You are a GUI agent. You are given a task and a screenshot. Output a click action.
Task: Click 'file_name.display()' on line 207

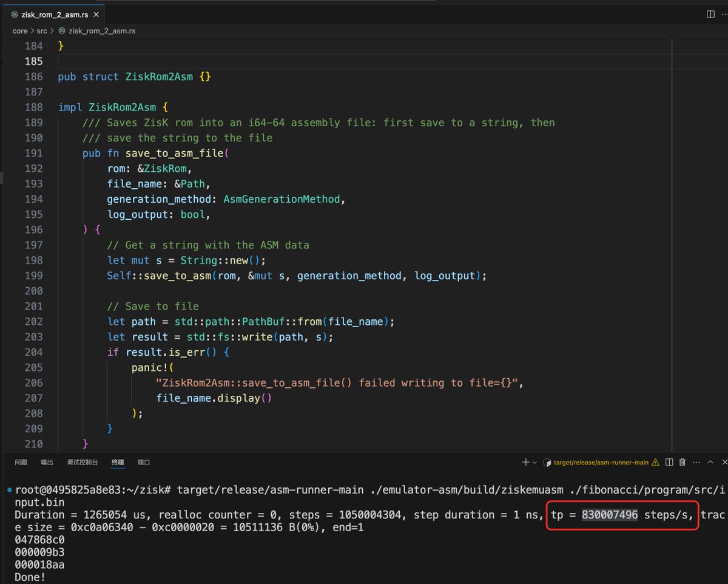click(x=214, y=398)
